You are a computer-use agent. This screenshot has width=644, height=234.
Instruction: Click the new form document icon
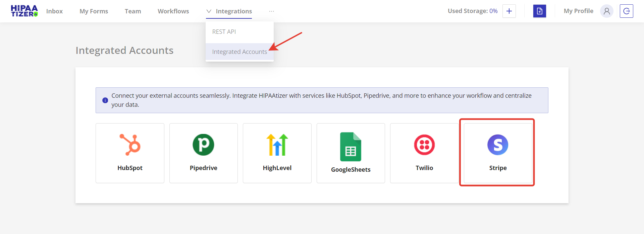point(539,11)
